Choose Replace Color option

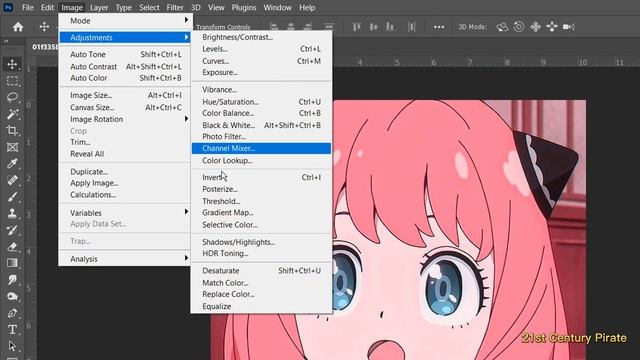[261, 294]
